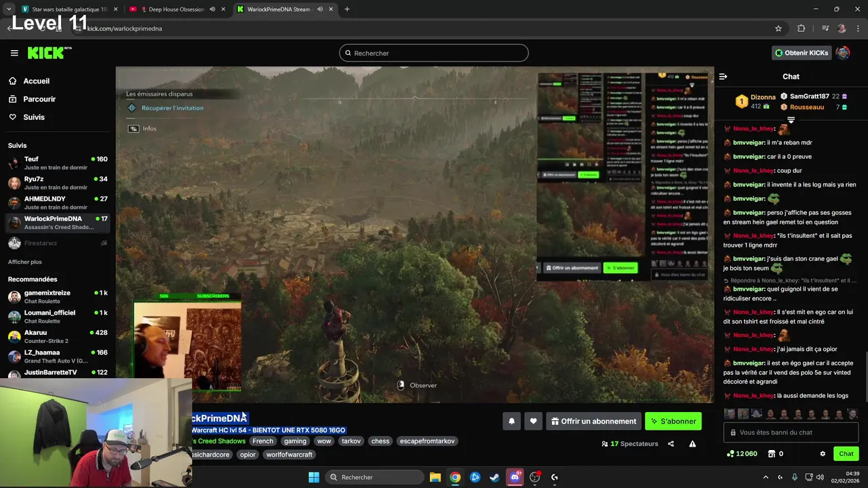Open the worlfofwarcraft tag

(289, 455)
